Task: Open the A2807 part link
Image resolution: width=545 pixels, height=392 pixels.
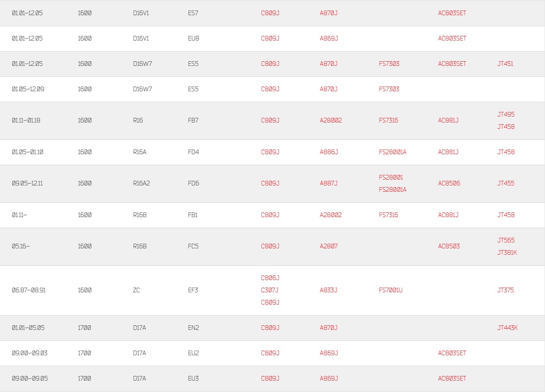Action: [x=329, y=246]
